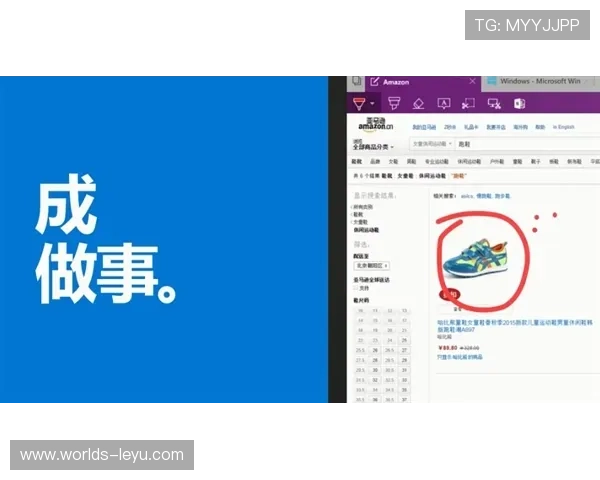Open 休闲运动鞋 in the category navigation bar

point(469,162)
